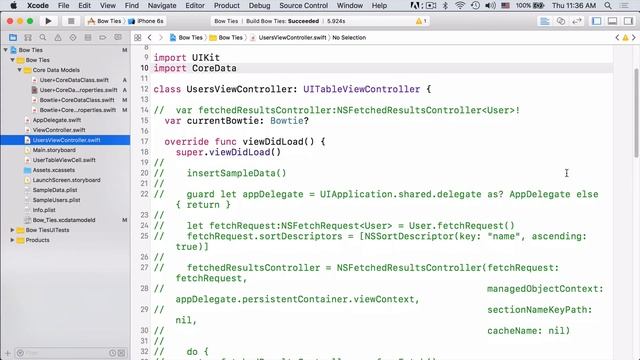
Task: Select UserTableViewCell.swift file
Action: point(65,160)
